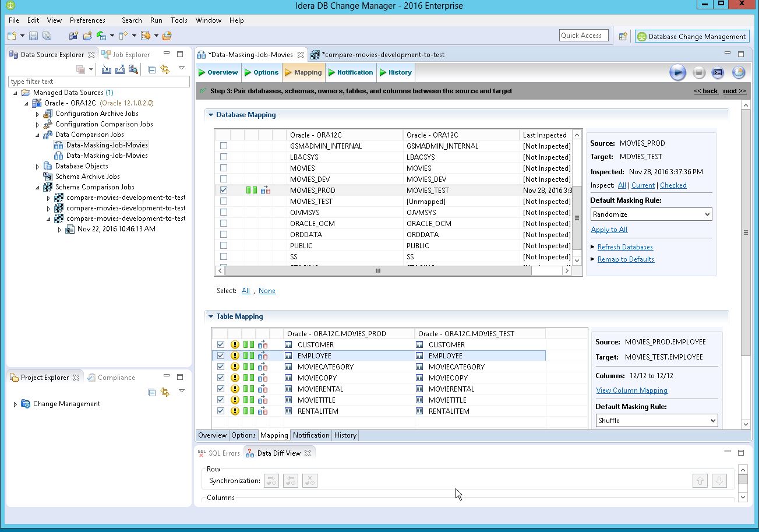Click the new data source toolbar icon
This screenshot has width=759, height=532.
point(73,36)
